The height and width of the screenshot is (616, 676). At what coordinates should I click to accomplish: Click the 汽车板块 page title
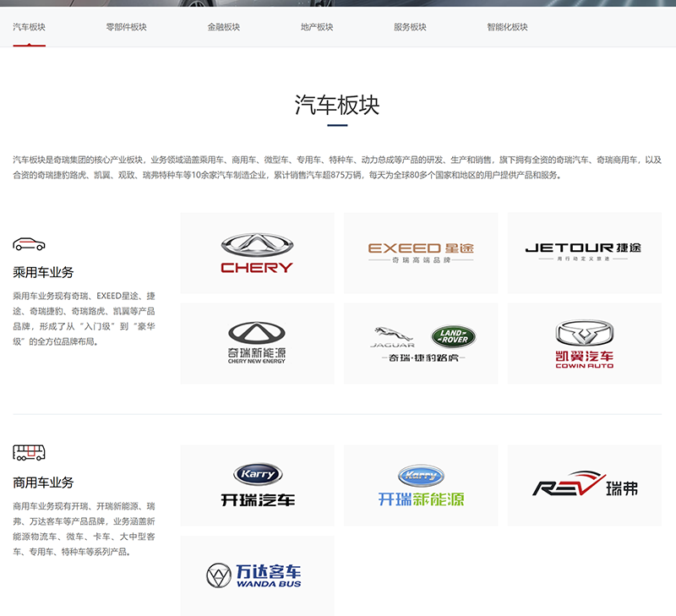pos(337,105)
